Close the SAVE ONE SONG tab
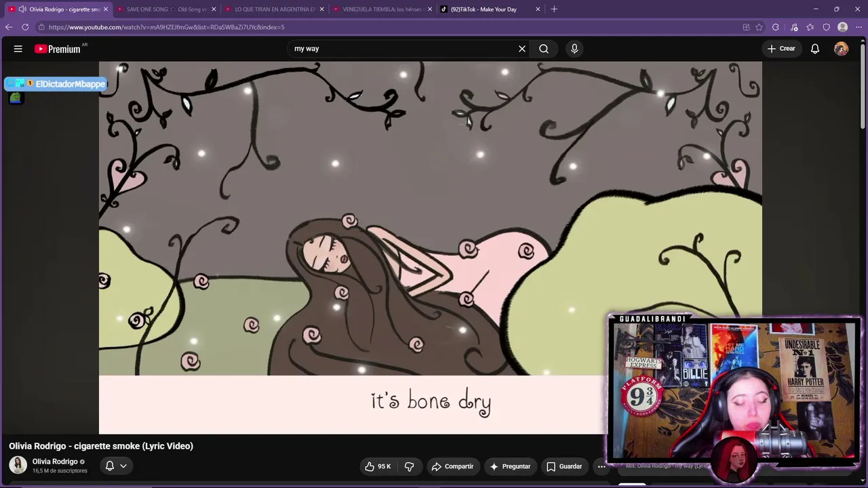Viewport: 868px width, 488px height. [214, 9]
